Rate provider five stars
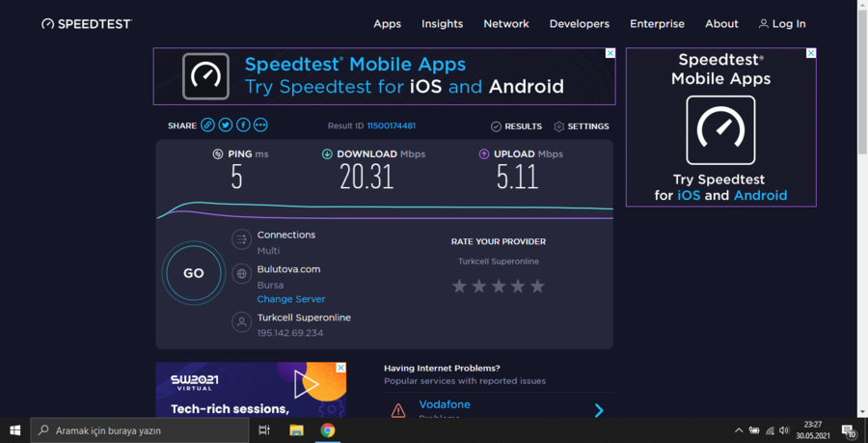This screenshot has height=443, width=868. [x=537, y=287]
